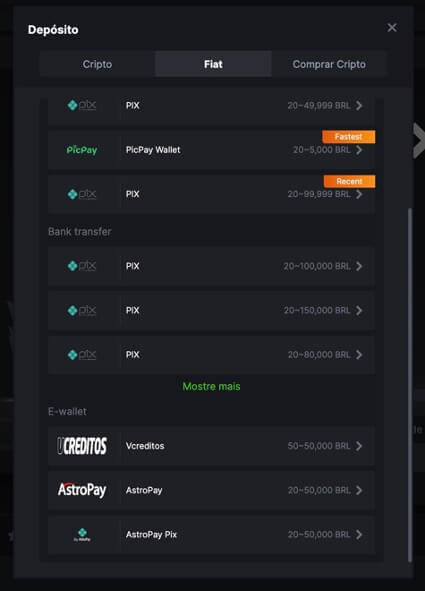
Task: Open chevron for AstroPay Pix row
Action: (x=359, y=534)
